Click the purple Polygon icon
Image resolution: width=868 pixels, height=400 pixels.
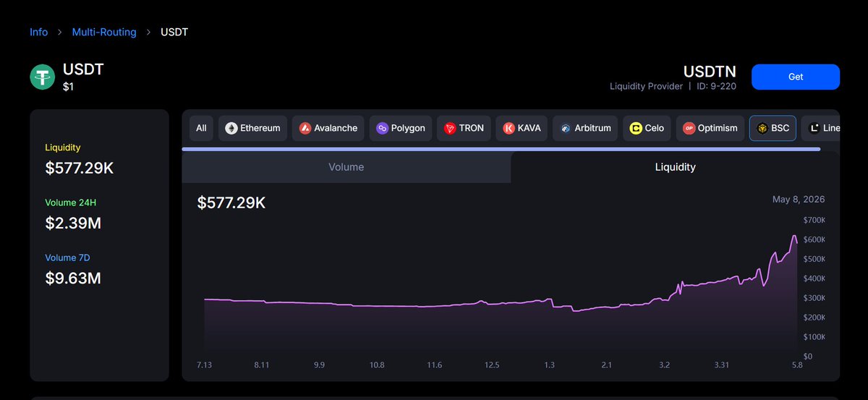pos(383,128)
